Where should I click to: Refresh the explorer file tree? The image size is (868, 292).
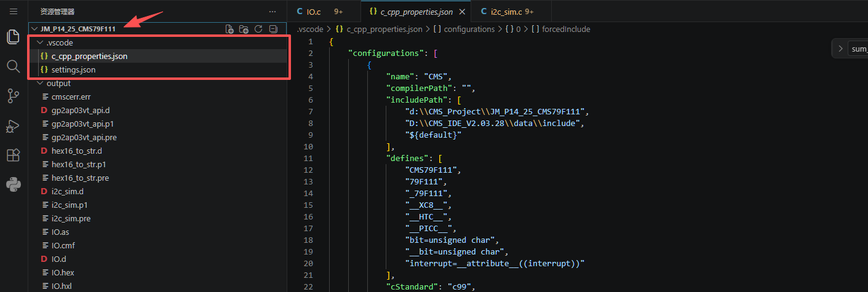tap(258, 29)
